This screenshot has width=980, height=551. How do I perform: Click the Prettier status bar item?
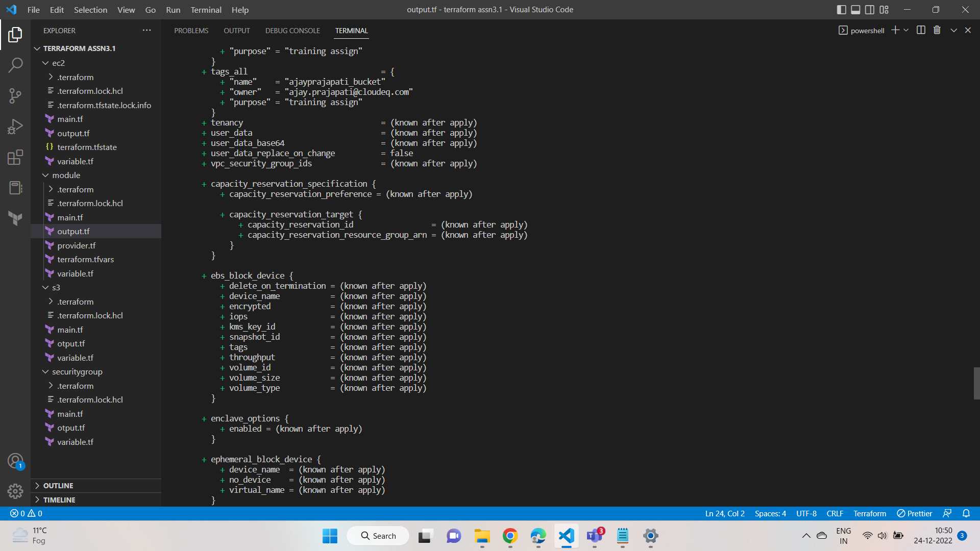tap(915, 513)
